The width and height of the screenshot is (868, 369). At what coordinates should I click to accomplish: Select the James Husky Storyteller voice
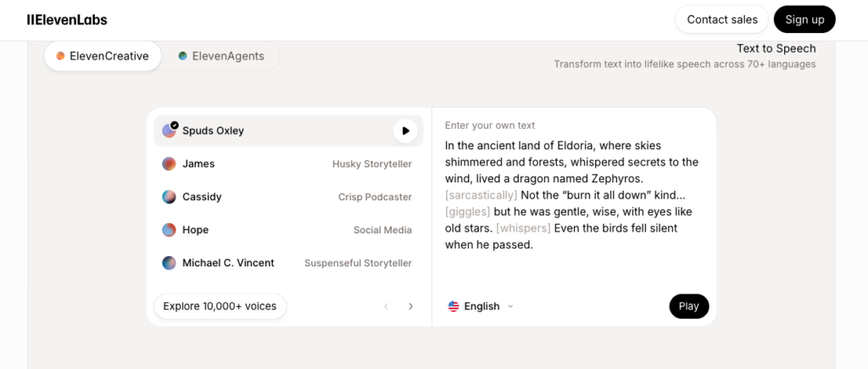coord(287,164)
